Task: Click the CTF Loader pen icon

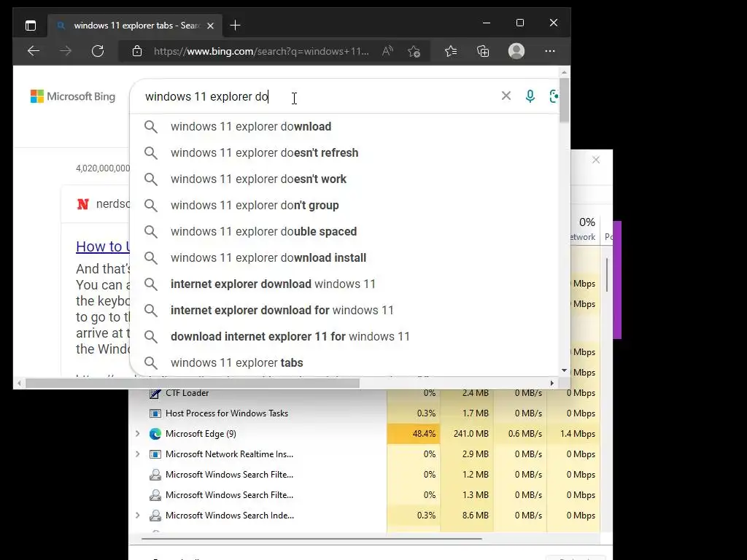Action: [x=155, y=393]
